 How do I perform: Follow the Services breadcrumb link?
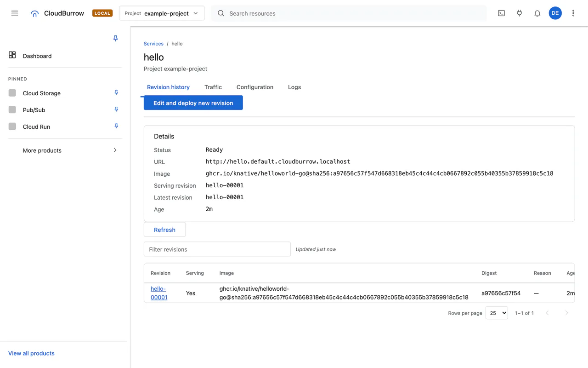click(x=153, y=44)
